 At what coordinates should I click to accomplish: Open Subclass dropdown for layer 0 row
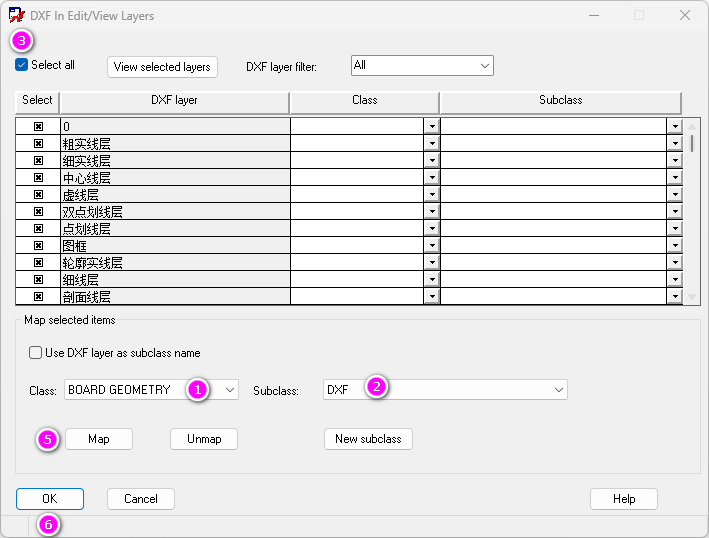(x=675, y=127)
